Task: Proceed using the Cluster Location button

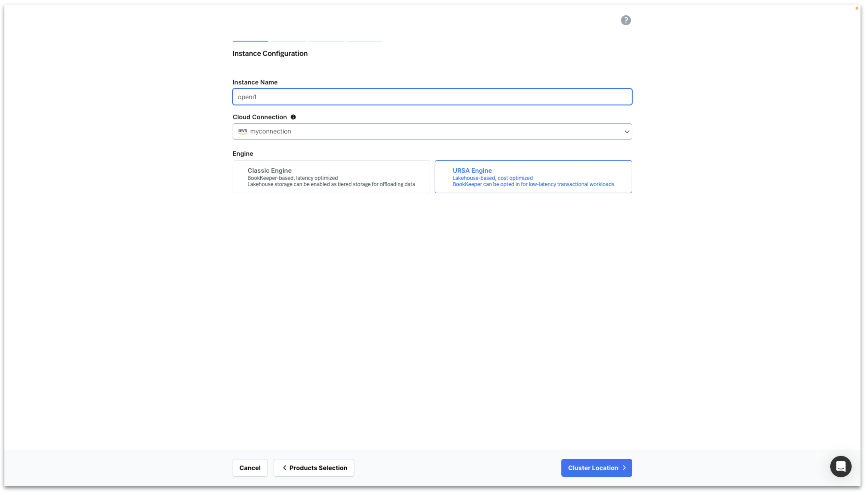Action: point(597,468)
